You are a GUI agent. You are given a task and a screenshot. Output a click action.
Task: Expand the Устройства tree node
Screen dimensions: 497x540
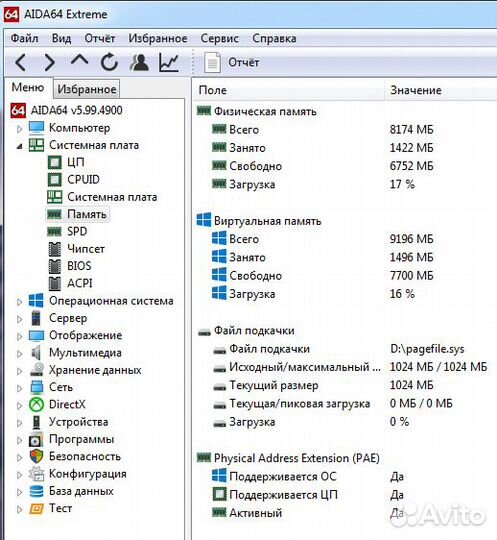coord(20,423)
